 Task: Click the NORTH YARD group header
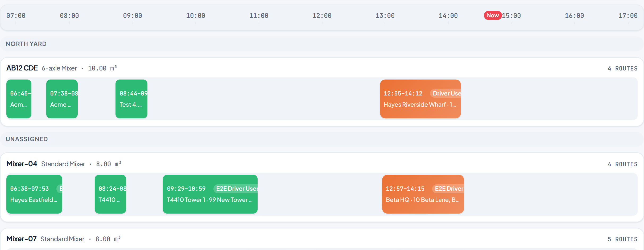pos(322,44)
